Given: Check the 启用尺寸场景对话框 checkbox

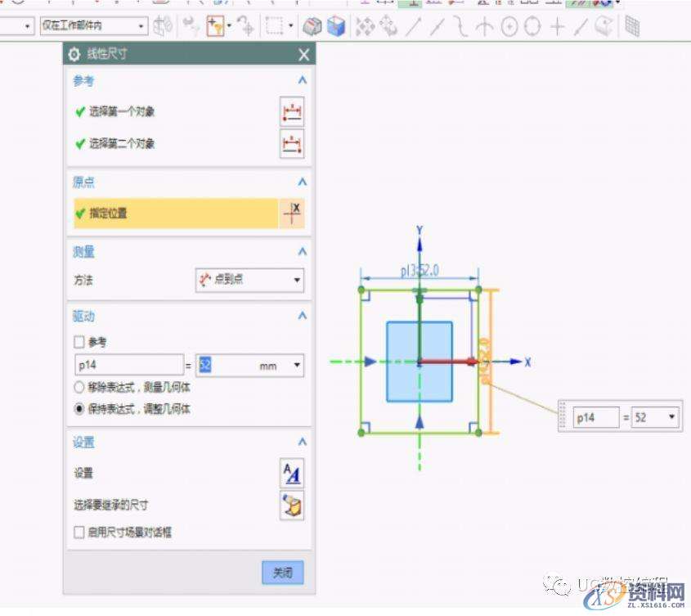Looking at the screenshot, I should 78,533.
